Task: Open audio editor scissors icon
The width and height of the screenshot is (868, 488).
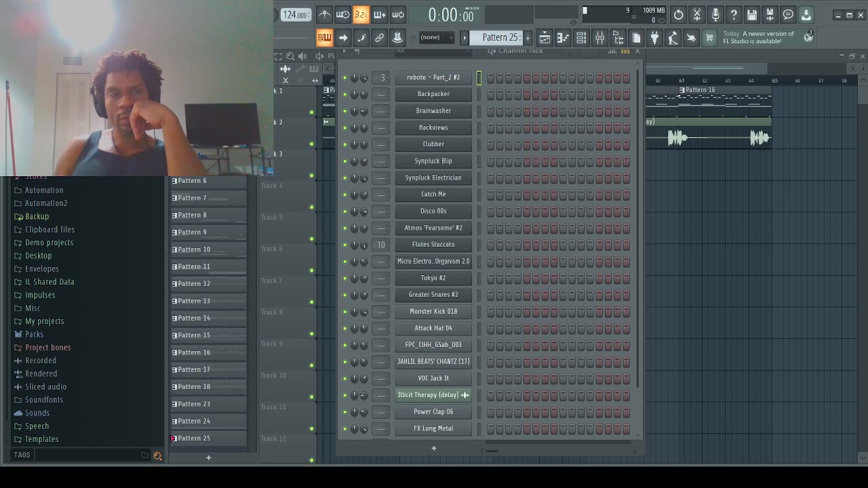Action: click(x=696, y=14)
